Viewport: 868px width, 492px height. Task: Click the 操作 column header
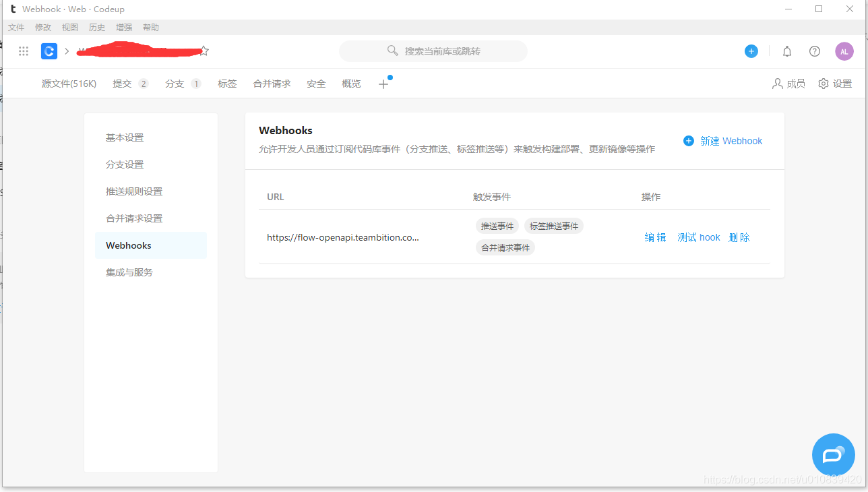click(x=651, y=197)
